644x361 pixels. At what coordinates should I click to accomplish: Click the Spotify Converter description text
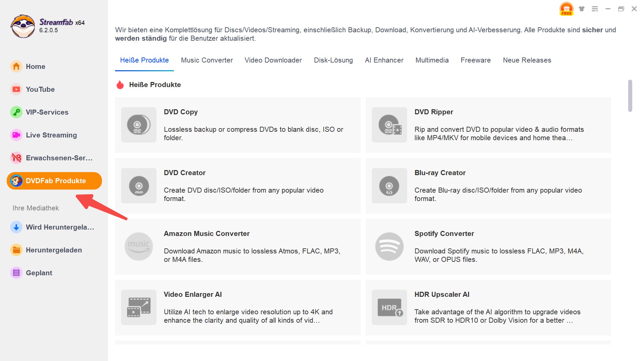(499, 255)
